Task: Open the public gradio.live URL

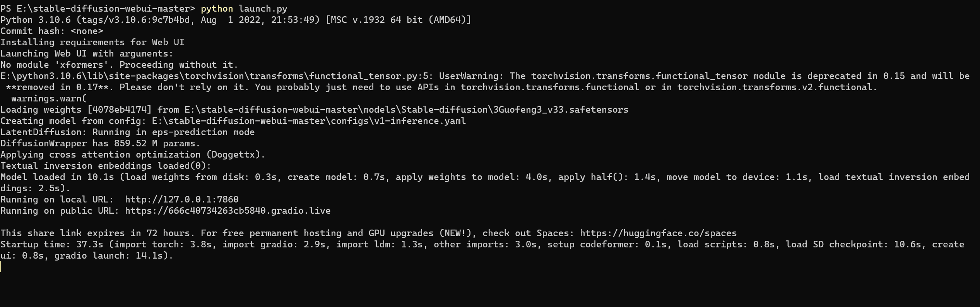Action: pos(227,211)
